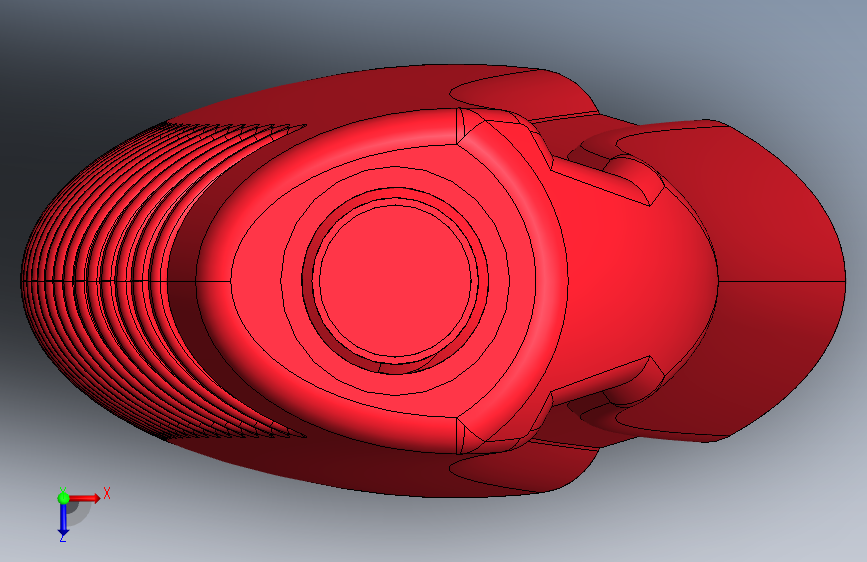Click the green Y axis dot on the triad

click(64, 498)
